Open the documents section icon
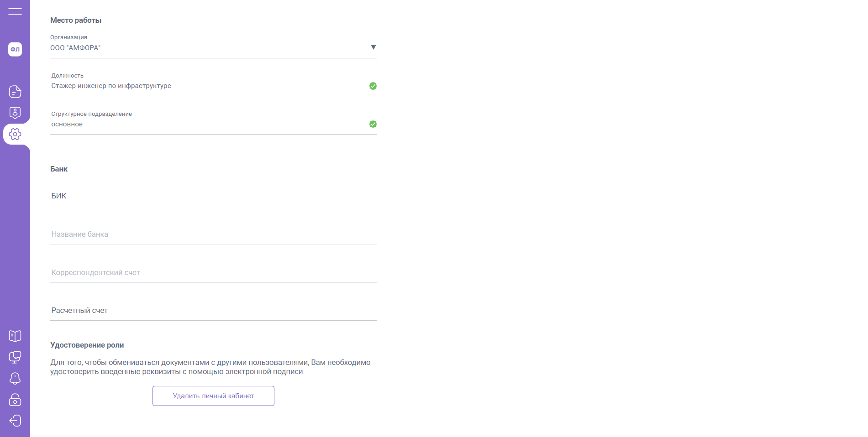The height and width of the screenshot is (437, 868). 15,92
